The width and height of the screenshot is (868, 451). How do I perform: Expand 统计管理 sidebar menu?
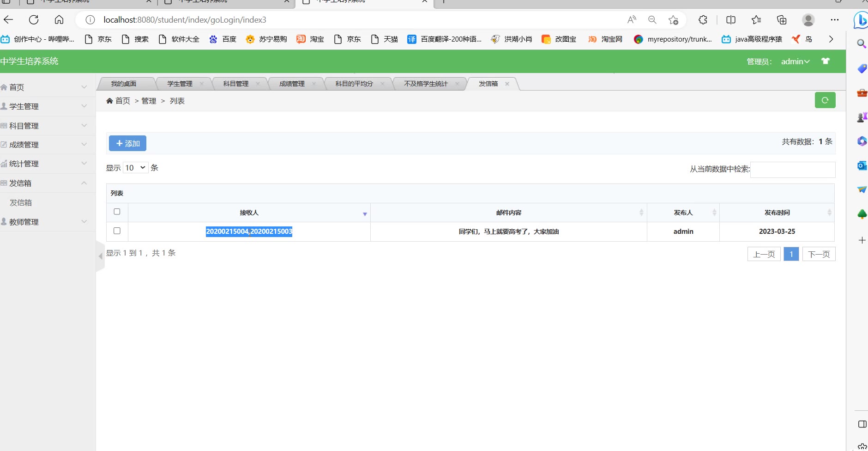click(x=48, y=164)
